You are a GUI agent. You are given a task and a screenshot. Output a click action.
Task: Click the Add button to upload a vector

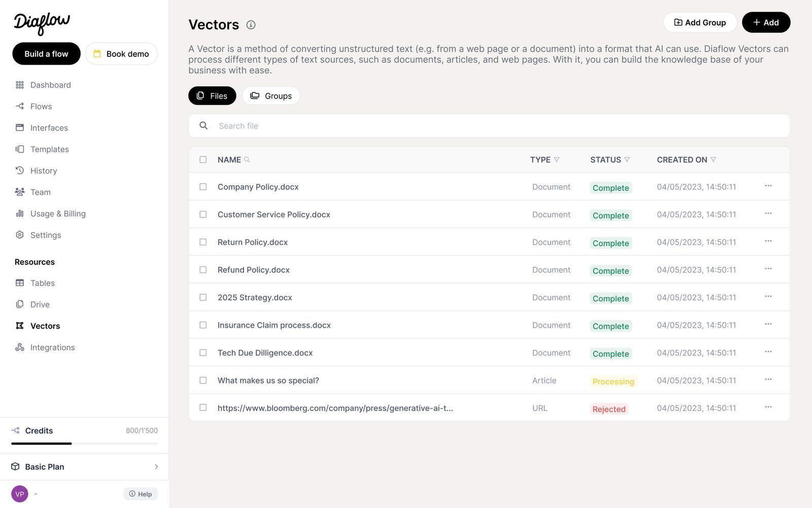point(766,22)
